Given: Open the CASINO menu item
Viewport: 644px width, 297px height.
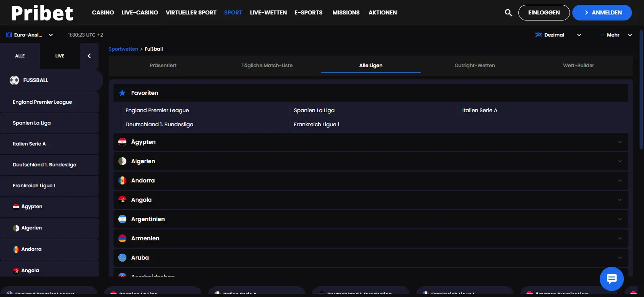Looking at the screenshot, I should 103,12.
